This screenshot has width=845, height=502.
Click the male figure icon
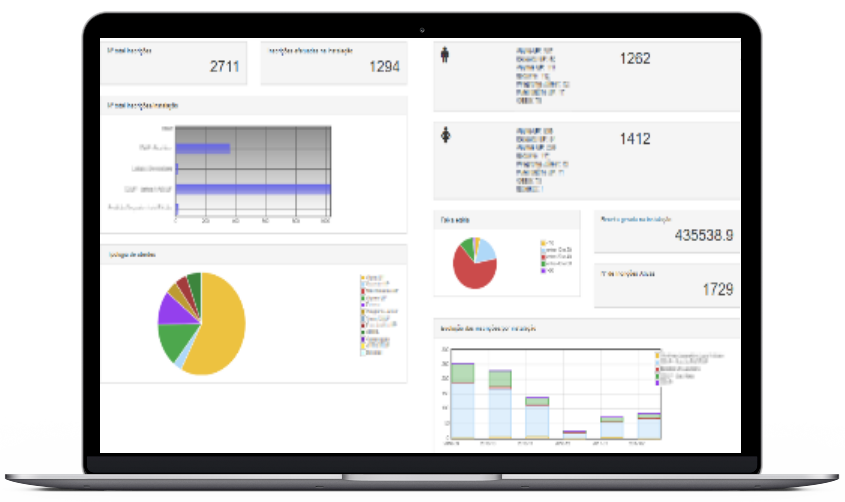click(445, 56)
